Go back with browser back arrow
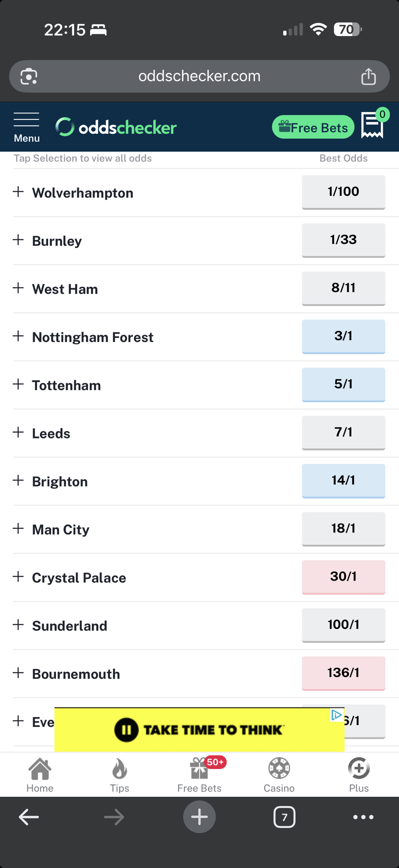This screenshot has width=399, height=868. [29, 817]
